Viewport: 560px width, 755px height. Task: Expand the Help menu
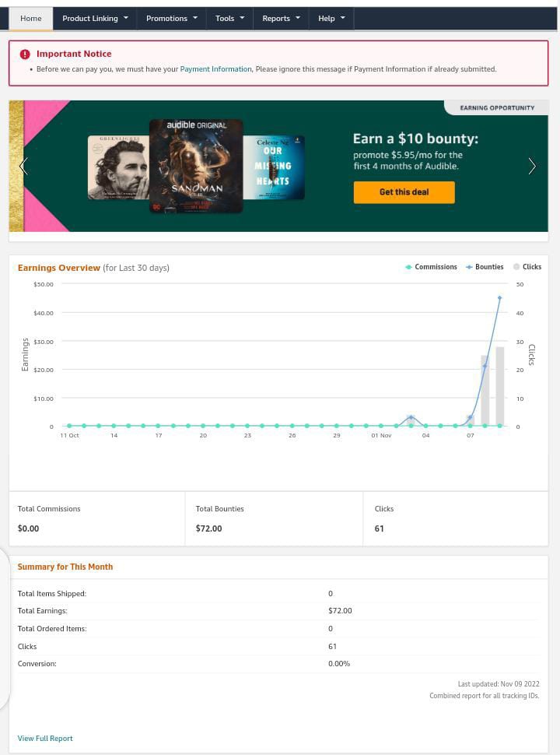click(331, 19)
